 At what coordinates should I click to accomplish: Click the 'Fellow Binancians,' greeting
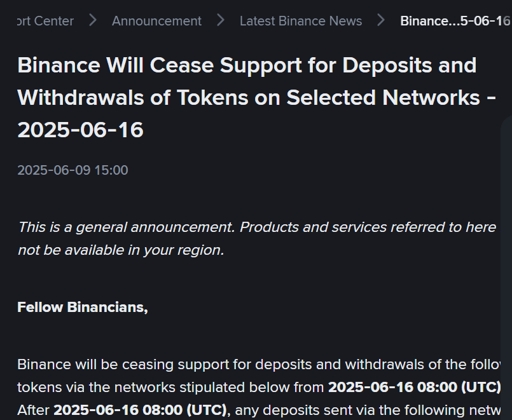[x=82, y=308]
